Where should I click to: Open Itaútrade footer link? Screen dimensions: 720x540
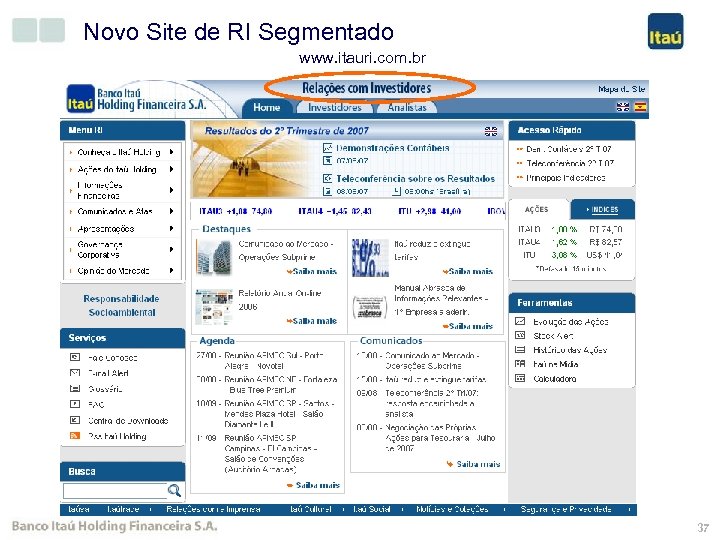(123, 509)
